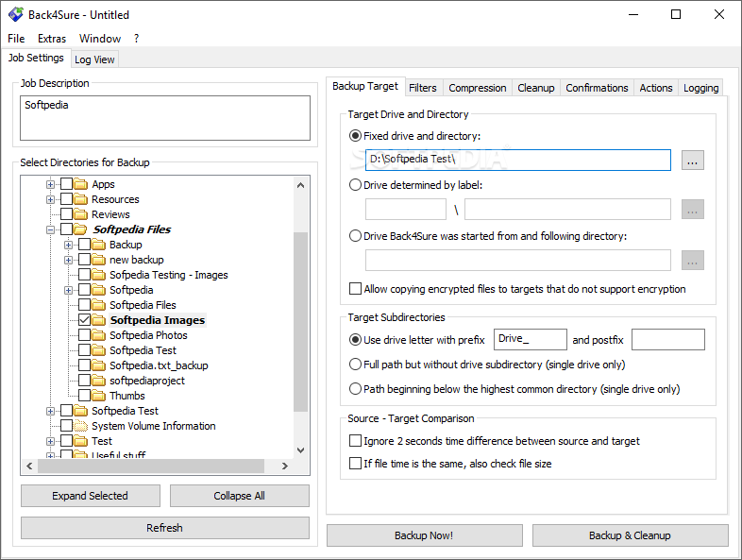742x560 pixels.
Task: Check the Softpedia Photos checkbox
Action: [85, 335]
